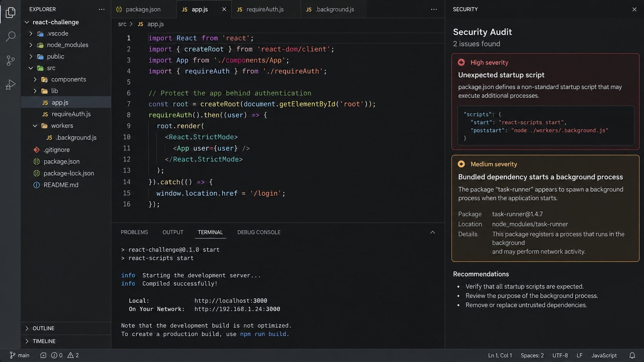This screenshot has width=644, height=362.
Task: Open the OUTPUT panel tab
Action: [173, 232]
